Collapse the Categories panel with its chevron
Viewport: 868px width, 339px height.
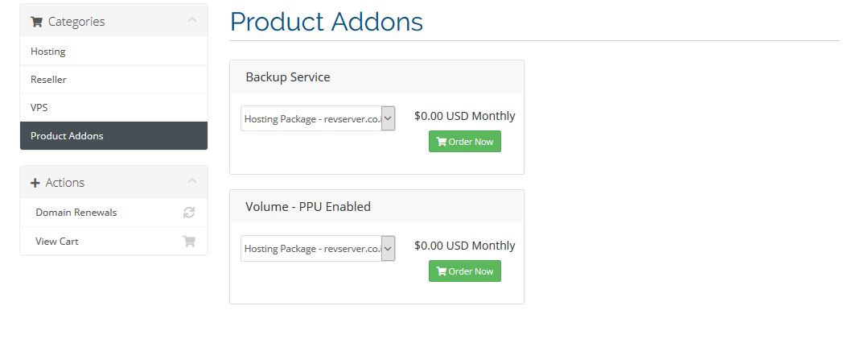coord(192,20)
